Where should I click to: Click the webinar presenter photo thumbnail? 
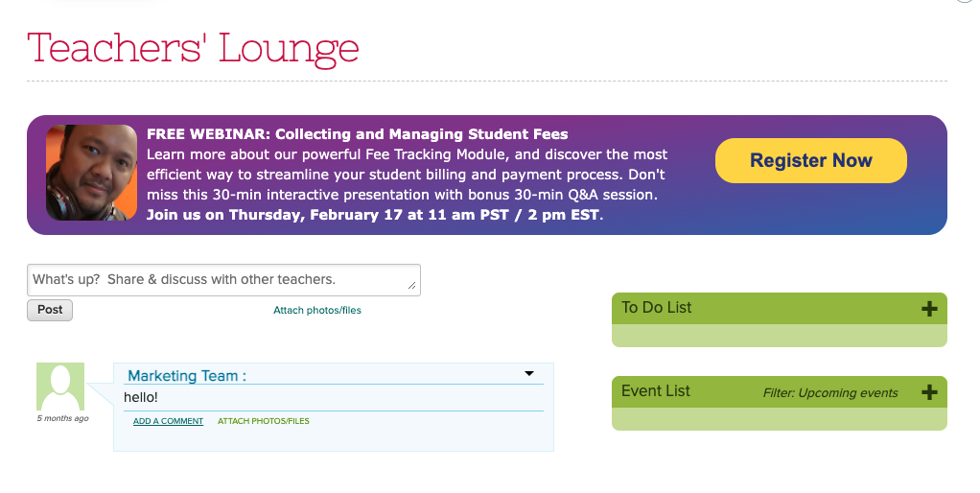(91, 173)
